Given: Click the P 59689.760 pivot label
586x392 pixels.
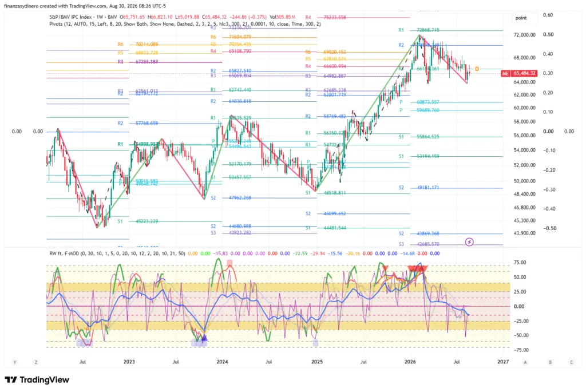Looking at the screenshot, I should 419,110.
